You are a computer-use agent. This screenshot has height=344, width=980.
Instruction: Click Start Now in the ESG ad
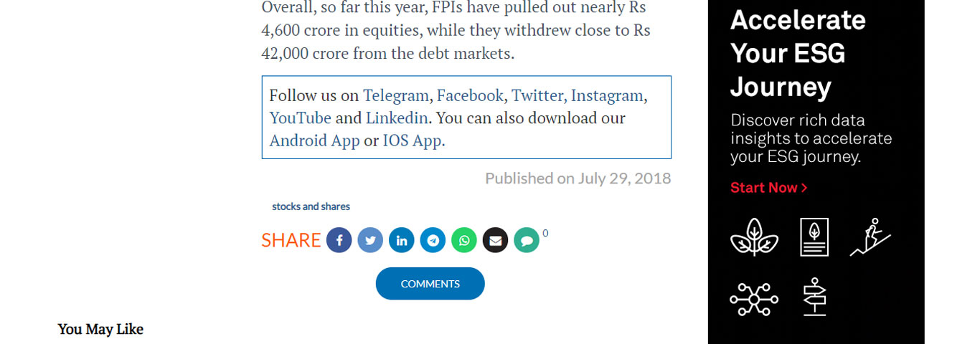[x=769, y=188]
